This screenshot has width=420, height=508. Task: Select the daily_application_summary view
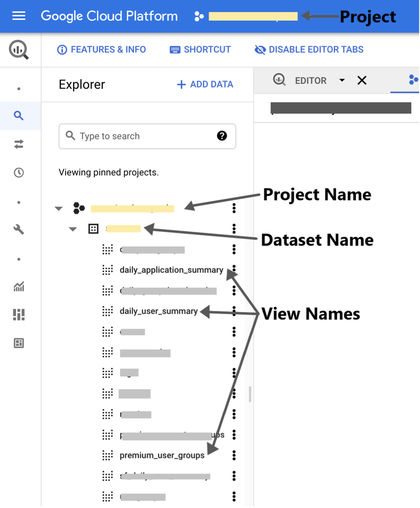coord(172,270)
